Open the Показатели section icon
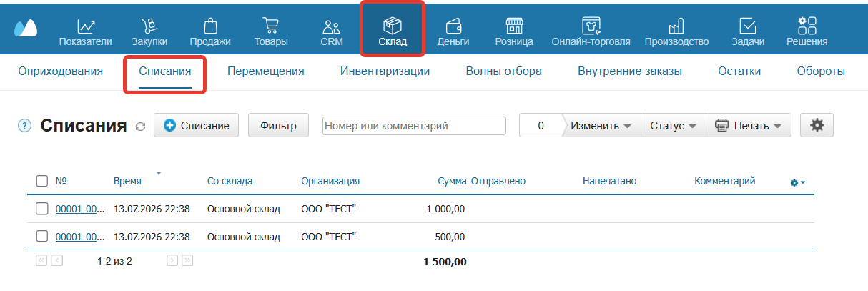 click(85, 26)
